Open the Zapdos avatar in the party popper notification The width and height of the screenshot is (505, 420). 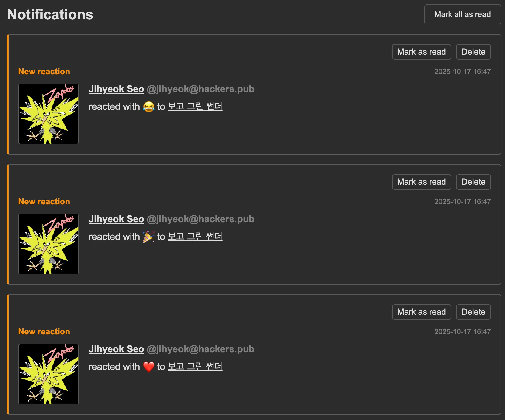49,244
